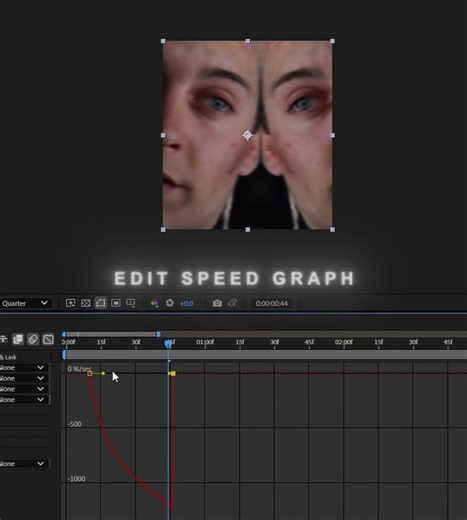Click the top-center layer transform handle
Viewport: 467px width, 520px height.
tap(248, 41)
